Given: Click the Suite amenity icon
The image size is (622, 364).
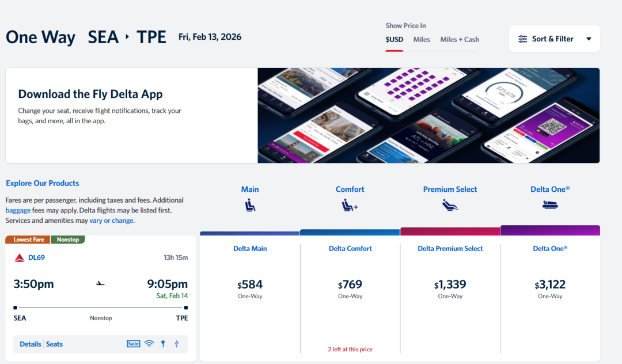Looking at the screenshot, I should (x=133, y=344).
